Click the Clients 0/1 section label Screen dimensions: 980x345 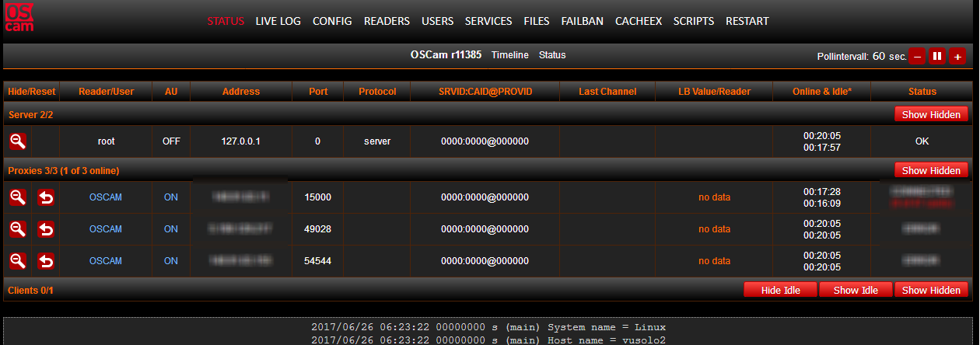pyautogui.click(x=30, y=290)
